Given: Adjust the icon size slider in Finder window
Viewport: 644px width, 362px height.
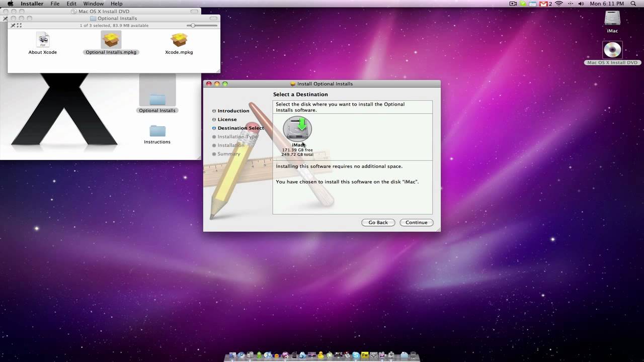Looking at the screenshot, I should tap(193, 25).
